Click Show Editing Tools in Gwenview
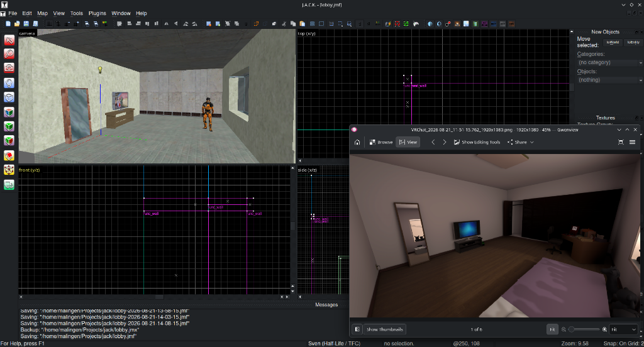Image resolution: width=644 pixels, height=347 pixels. pos(477,142)
